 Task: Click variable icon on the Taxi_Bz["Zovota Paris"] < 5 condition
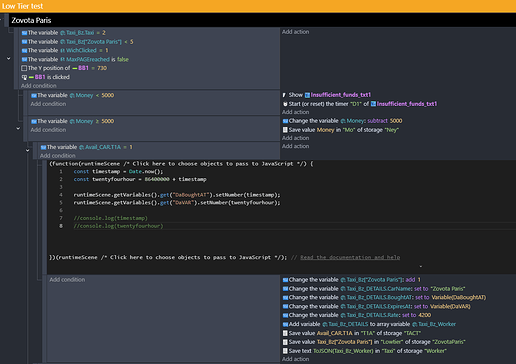point(24,42)
